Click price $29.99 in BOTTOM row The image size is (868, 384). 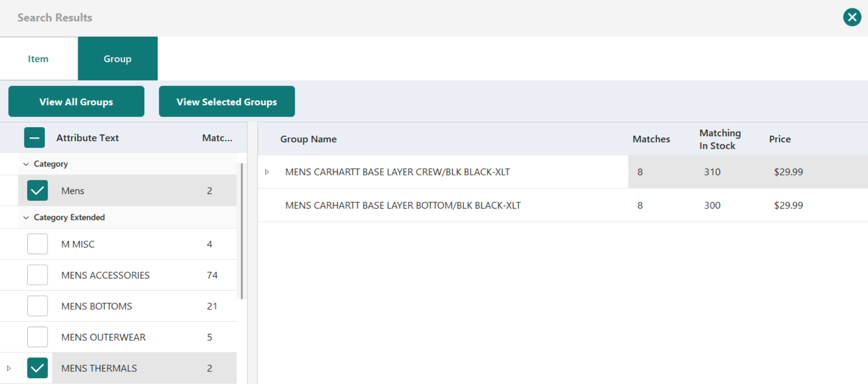click(x=788, y=206)
